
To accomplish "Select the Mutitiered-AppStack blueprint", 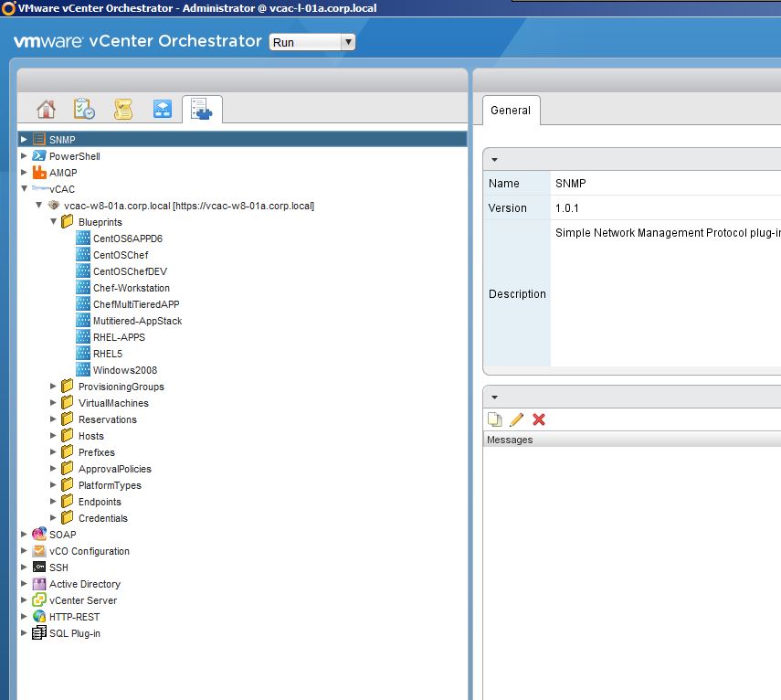I will 137,321.
